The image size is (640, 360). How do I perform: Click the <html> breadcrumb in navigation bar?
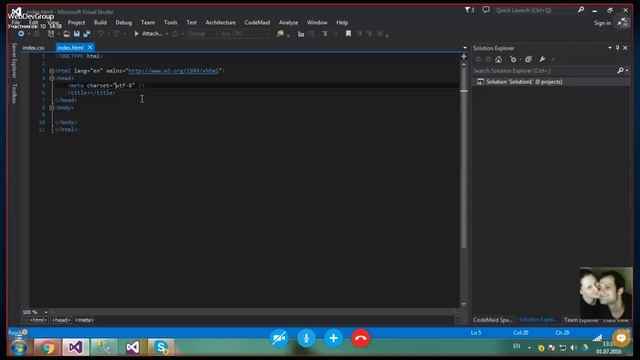click(x=38, y=320)
